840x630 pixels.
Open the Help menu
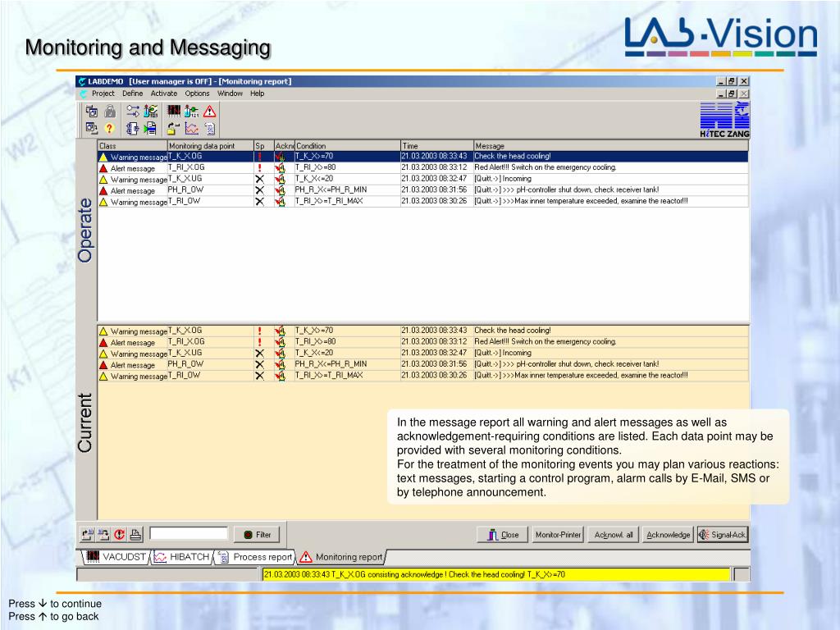[x=257, y=94]
